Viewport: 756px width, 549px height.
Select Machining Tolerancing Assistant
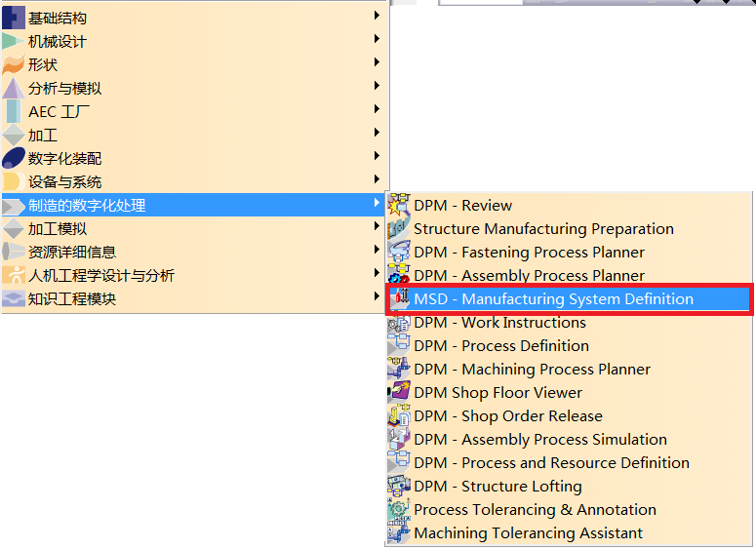click(x=570, y=532)
